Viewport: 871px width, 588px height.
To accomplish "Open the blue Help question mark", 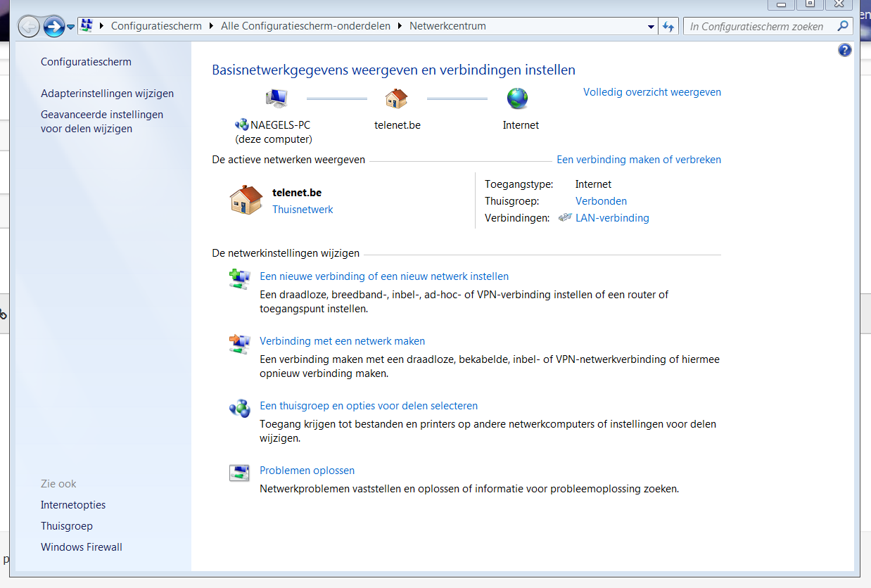I will [845, 50].
